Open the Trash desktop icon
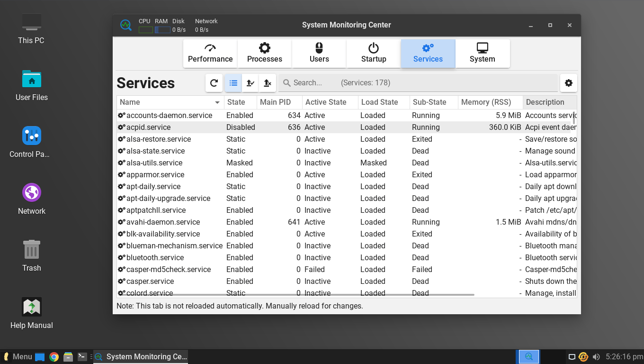 point(32,256)
